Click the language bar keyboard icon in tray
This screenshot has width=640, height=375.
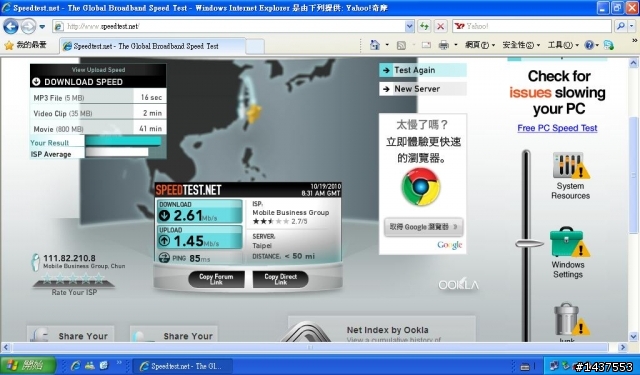(526, 366)
